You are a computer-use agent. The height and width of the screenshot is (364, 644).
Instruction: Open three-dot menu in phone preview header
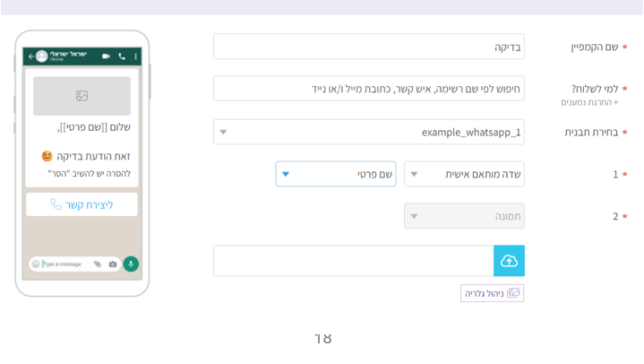coord(136,56)
